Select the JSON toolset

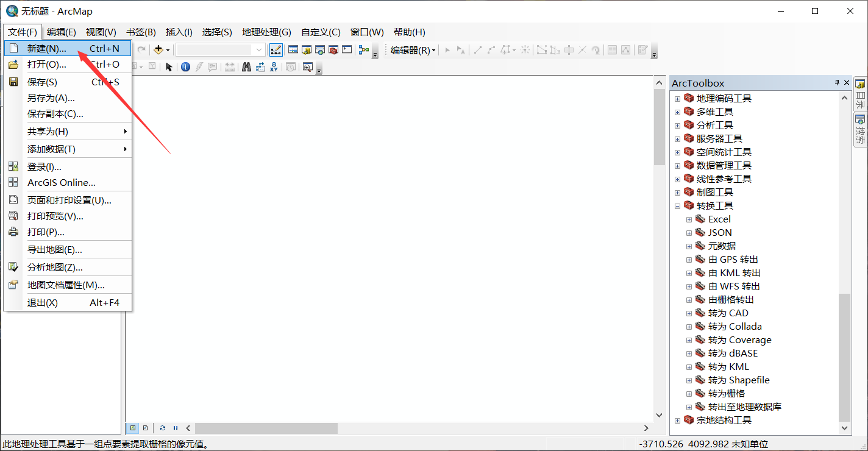click(x=720, y=232)
